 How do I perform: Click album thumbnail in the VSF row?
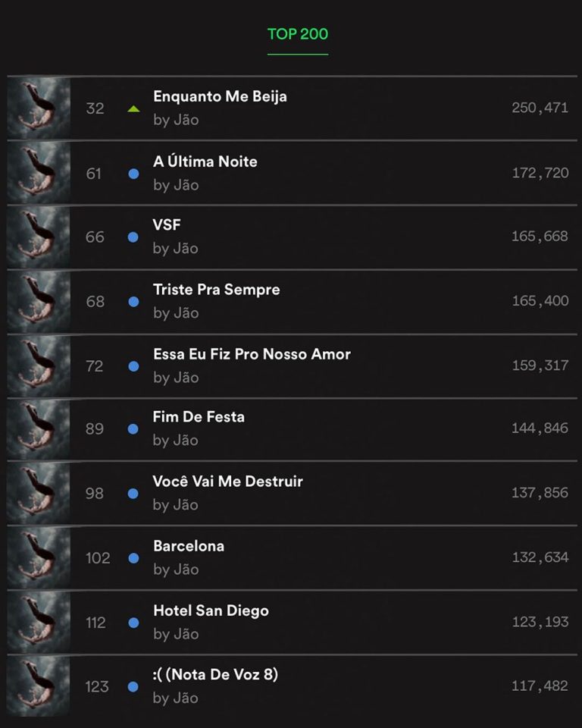(x=39, y=237)
